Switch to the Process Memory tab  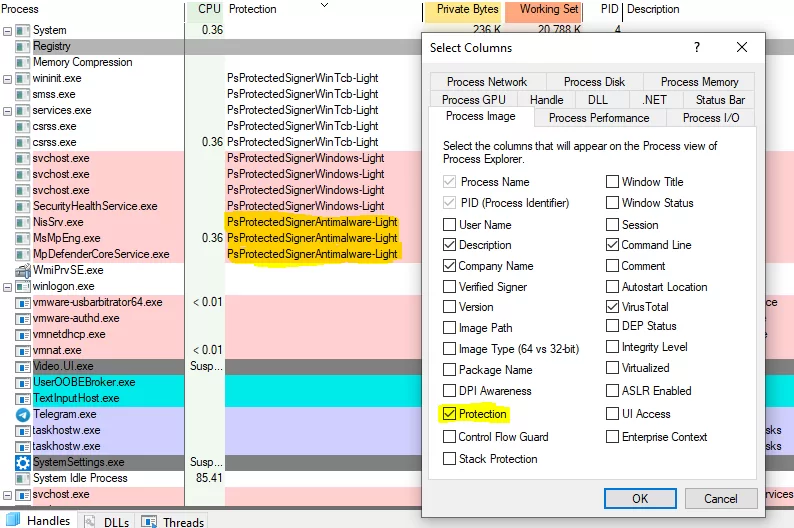pyautogui.click(x=699, y=82)
